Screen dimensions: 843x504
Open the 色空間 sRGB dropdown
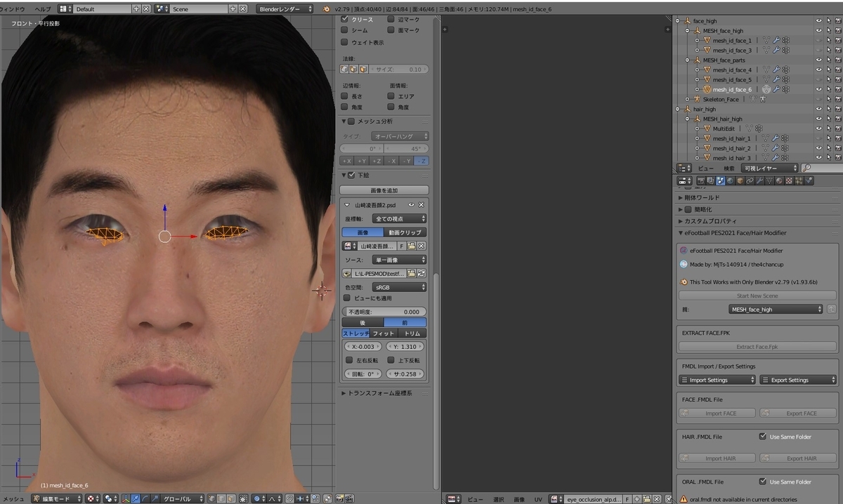click(400, 287)
